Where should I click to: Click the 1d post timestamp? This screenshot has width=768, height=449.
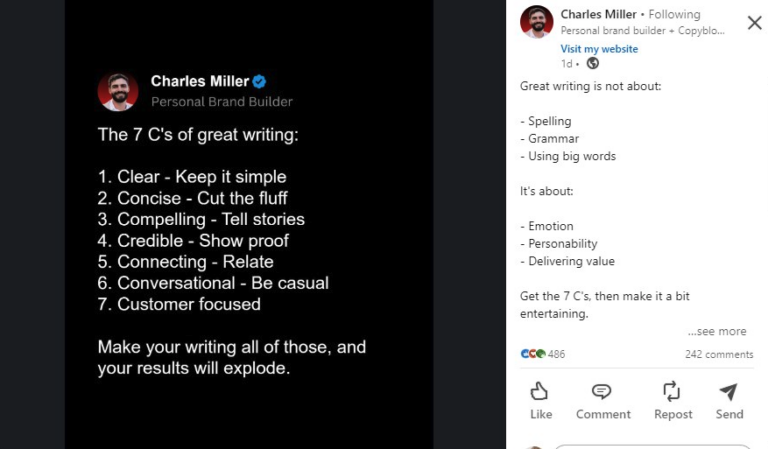pos(566,63)
